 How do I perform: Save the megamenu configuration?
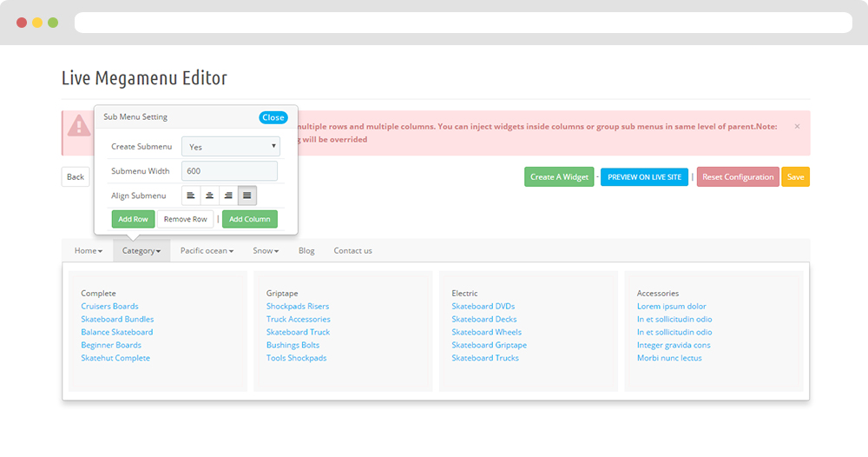tap(795, 177)
